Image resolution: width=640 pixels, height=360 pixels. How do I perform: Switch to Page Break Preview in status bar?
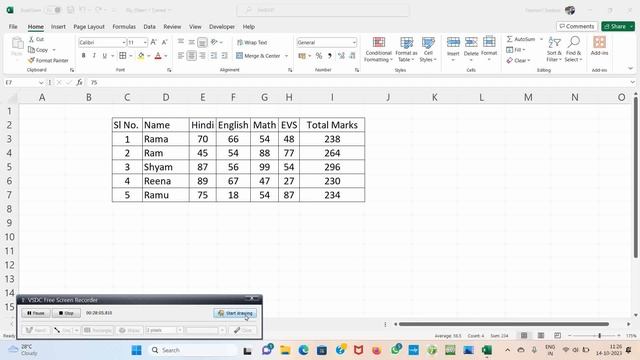557,336
